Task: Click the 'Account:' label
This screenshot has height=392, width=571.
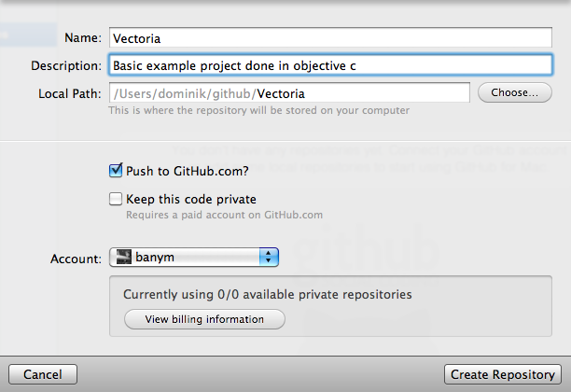Action: pos(76,259)
